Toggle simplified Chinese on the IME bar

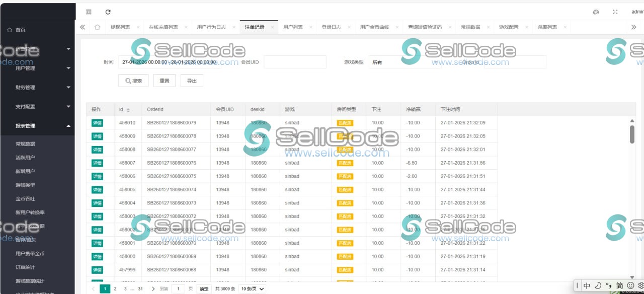click(x=619, y=285)
